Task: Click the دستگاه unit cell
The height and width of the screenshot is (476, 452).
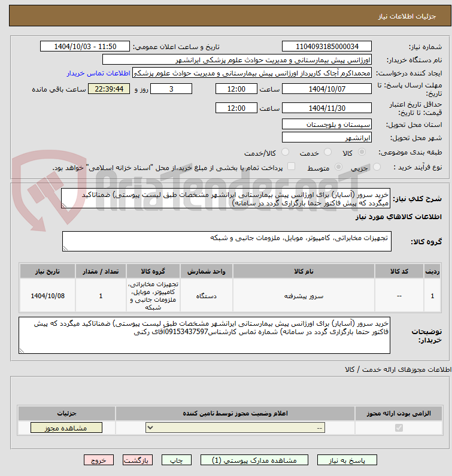Action: click(207, 296)
